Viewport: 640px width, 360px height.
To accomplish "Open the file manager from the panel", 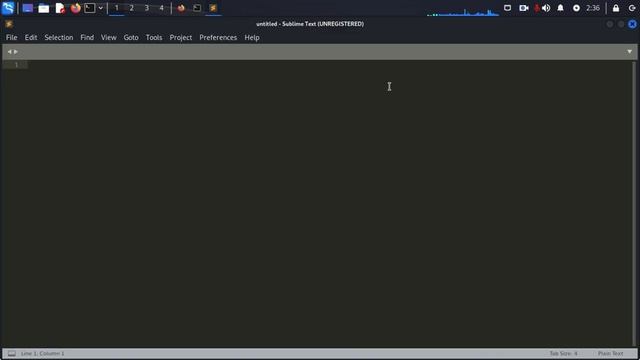I will coord(44,8).
